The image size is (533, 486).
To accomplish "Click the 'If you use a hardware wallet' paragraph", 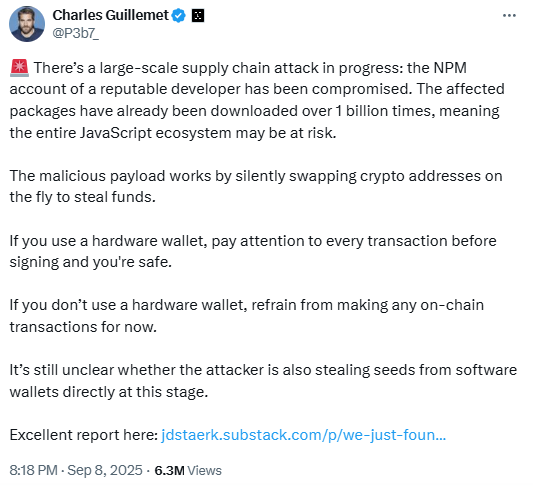I will pyautogui.click(x=253, y=251).
